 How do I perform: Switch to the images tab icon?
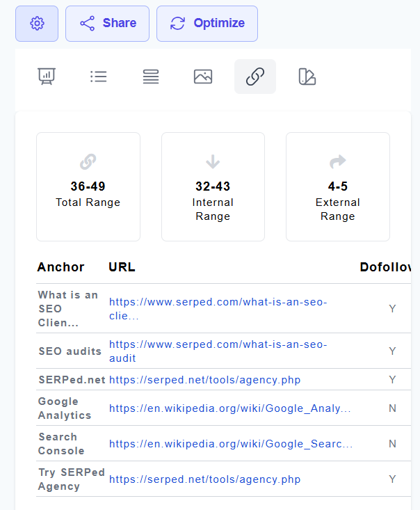(203, 77)
